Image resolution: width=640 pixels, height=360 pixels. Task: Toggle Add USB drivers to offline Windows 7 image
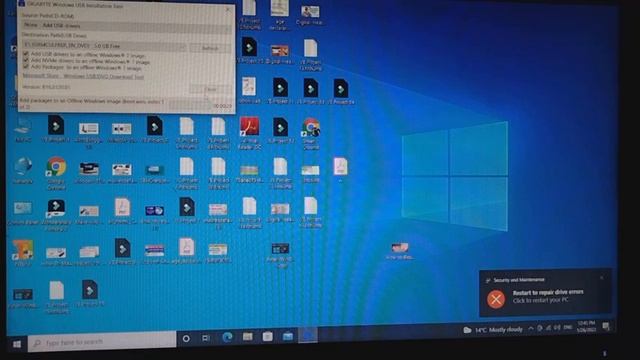click(x=26, y=54)
